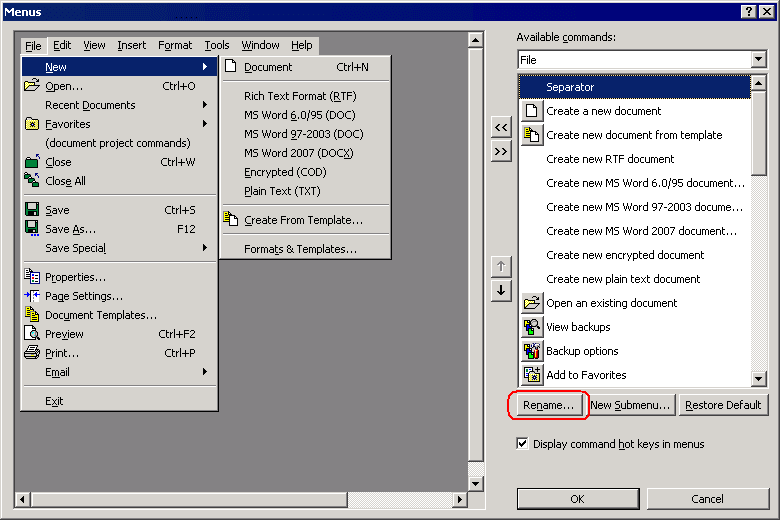This screenshot has height=520, width=780.
Task: Click the green Close document icon
Action: click(x=32, y=162)
